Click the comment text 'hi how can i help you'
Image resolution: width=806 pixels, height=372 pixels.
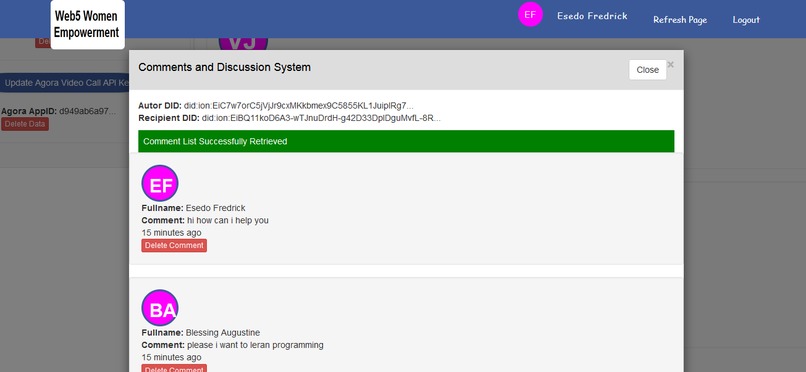[228, 220]
